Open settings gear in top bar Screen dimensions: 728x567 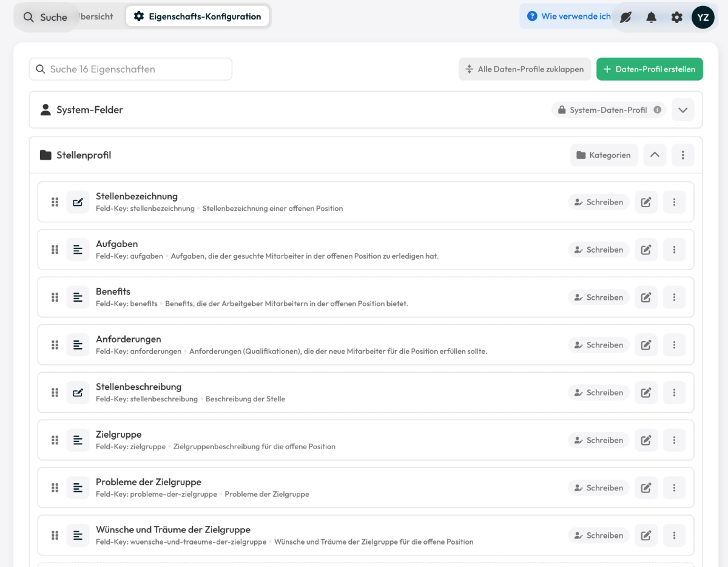pyautogui.click(x=677, y=17)
